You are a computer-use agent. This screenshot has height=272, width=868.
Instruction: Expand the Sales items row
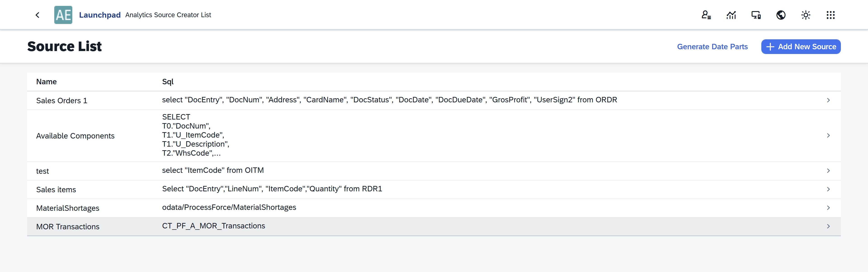(829, 189)
